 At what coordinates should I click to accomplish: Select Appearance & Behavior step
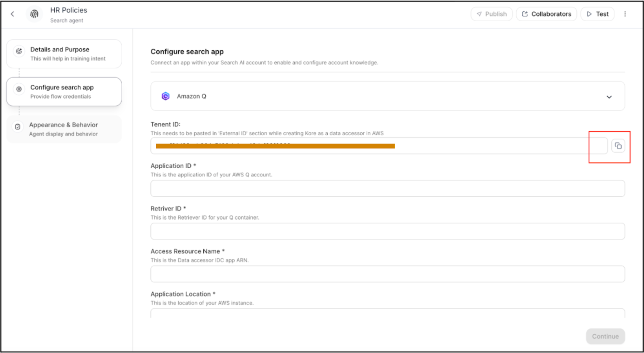(x=64, y=129)
